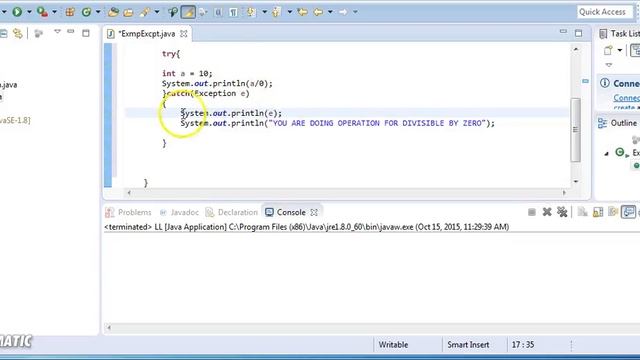Open the external tools dropdown arrow
This screenshot has height=360, width=640.
click(54, 12)
